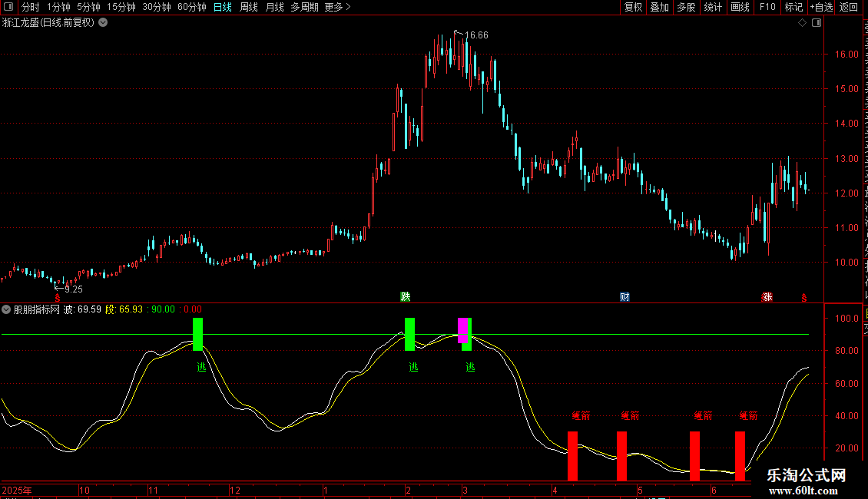This screenshot has width=868, height=499.
Task: Click the 16.00 price axis label
Action: pos(846,55)
